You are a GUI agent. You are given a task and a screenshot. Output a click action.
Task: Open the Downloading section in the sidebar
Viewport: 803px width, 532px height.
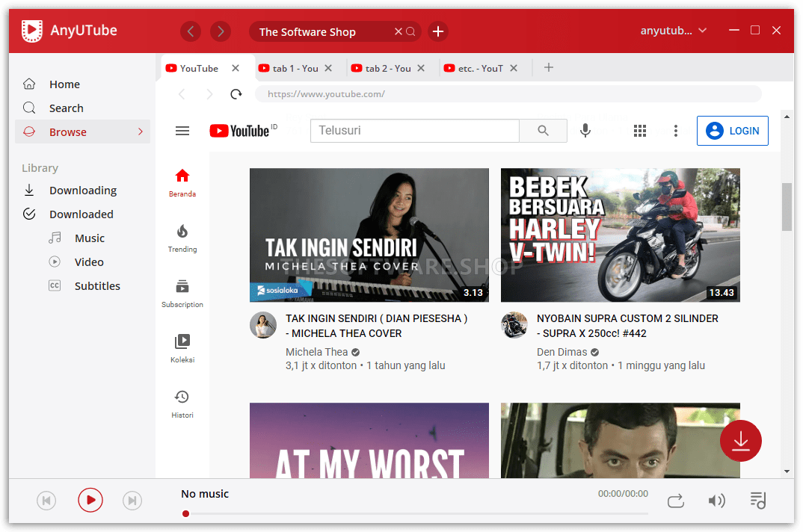(83, 190)
